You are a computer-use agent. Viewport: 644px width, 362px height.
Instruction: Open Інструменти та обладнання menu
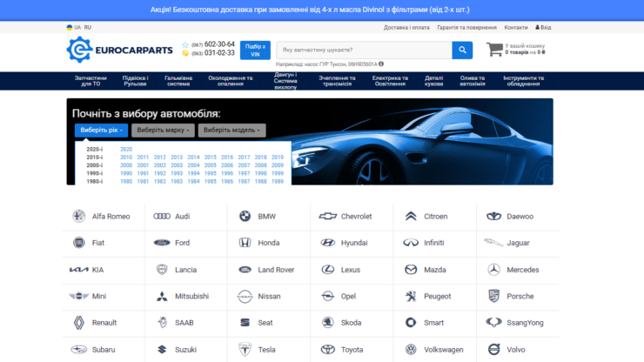tap(523, 81)
